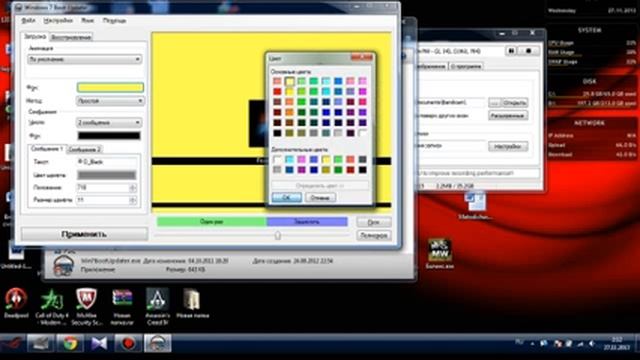
Task: Click the pause icon in Bandicam window
Action: pos(511,51)
